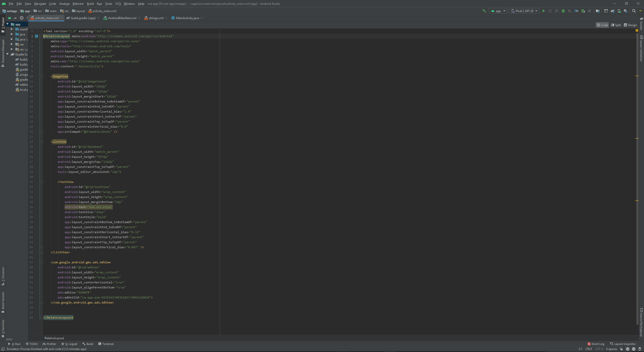Click the project panel horizontal scrollbar
Viewport: 644px width, 352px height.
[9, 339]
